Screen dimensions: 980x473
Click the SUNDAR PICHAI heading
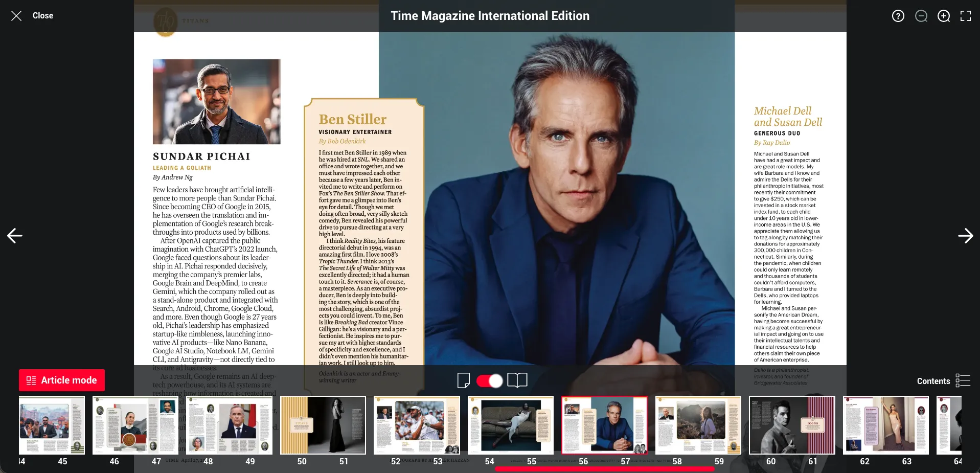click(x=201, y=156)
